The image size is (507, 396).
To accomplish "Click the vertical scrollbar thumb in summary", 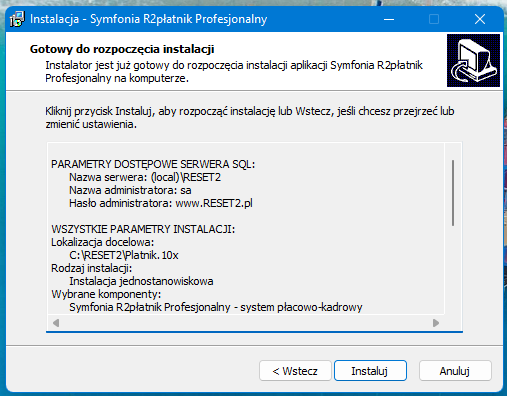I will point(453,193).
